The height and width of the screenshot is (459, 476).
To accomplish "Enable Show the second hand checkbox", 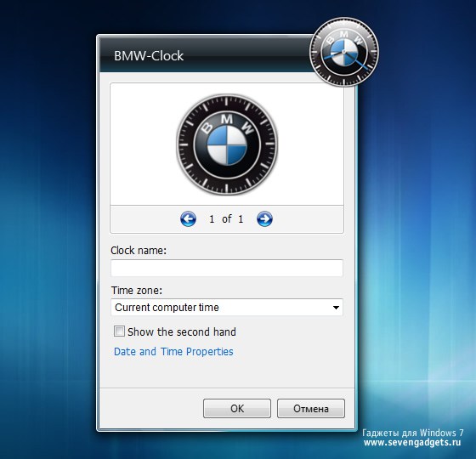I will (x=119, y=331).
